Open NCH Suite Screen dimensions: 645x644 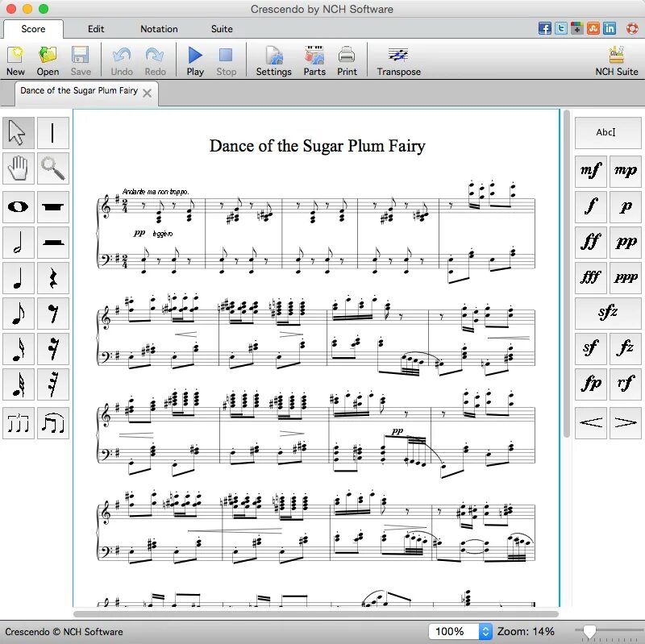click(x=616, y=61)
